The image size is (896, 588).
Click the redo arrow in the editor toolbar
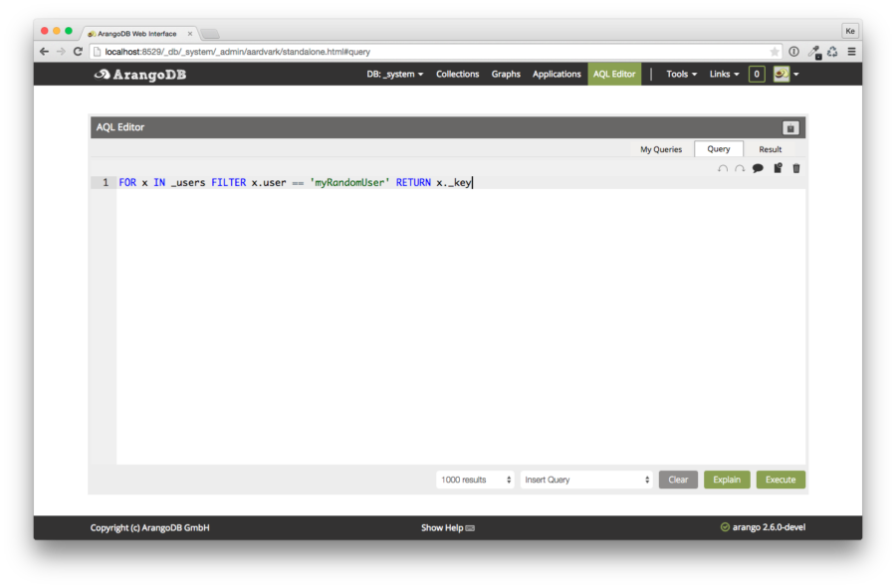click(740, 168)
